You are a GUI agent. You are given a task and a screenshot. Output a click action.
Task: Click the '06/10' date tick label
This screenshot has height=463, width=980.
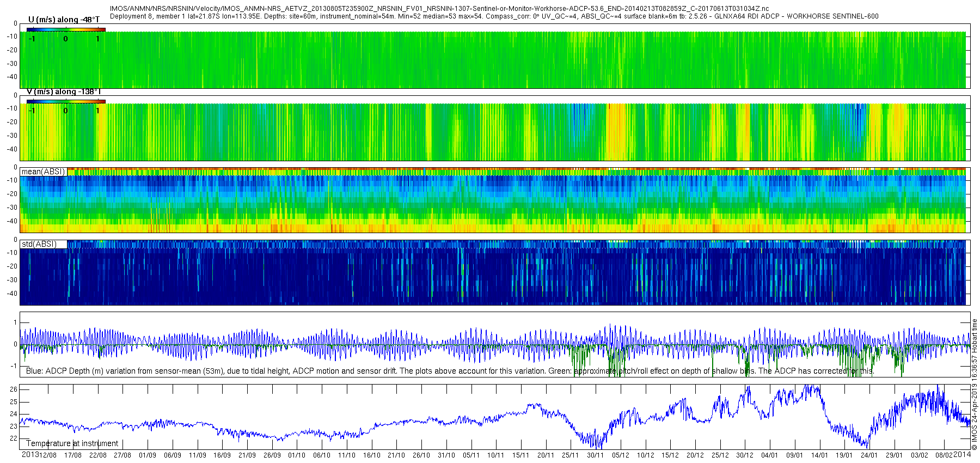[322, 455]
